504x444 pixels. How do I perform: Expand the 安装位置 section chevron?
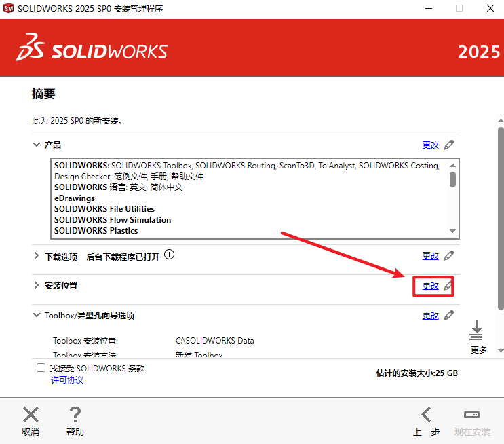point(37,285)
